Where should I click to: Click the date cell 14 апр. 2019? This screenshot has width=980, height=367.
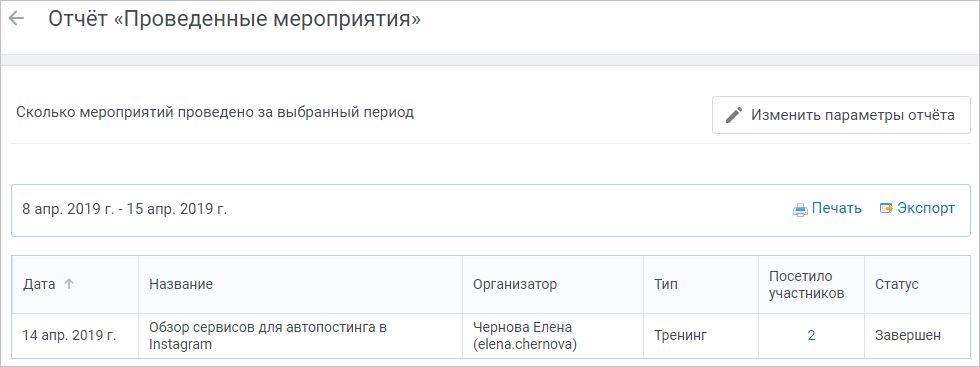coord(69,335)
